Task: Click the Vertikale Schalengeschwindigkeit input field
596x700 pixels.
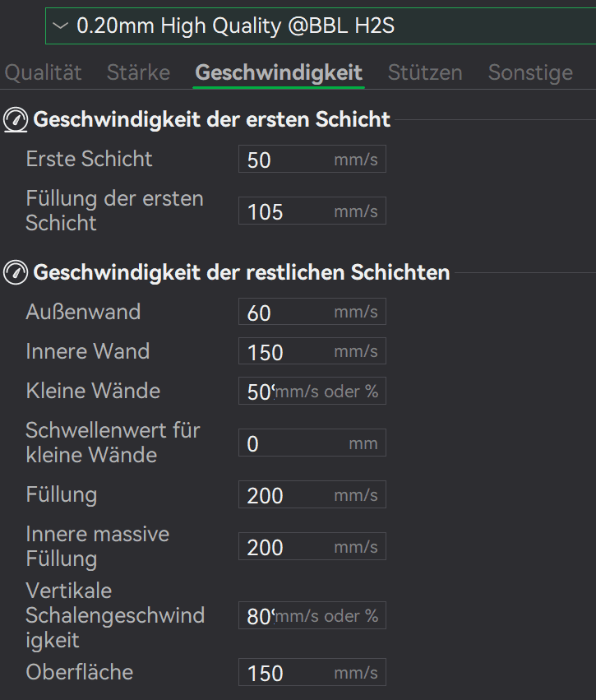Action: [259, 616]
